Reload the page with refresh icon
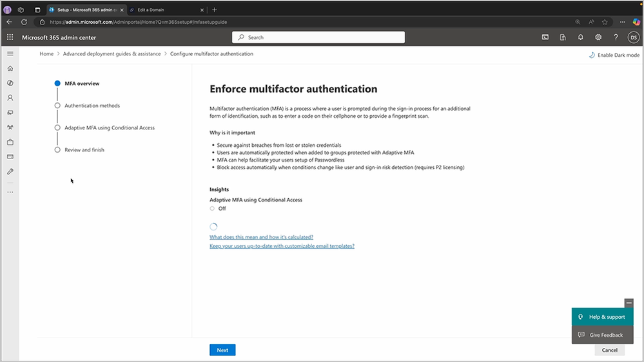This screenshot has height=362, width=644. click(24, 22)
